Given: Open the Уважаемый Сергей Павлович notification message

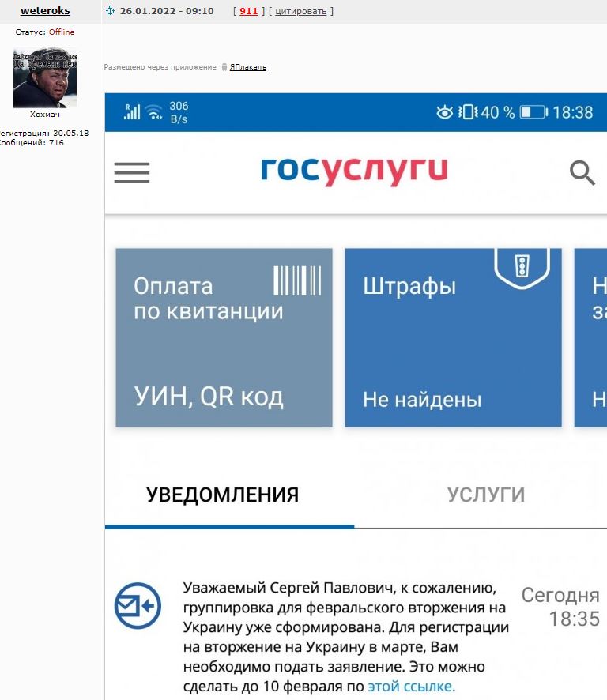Looking at the screenshot, I should [x=346, y=637].
